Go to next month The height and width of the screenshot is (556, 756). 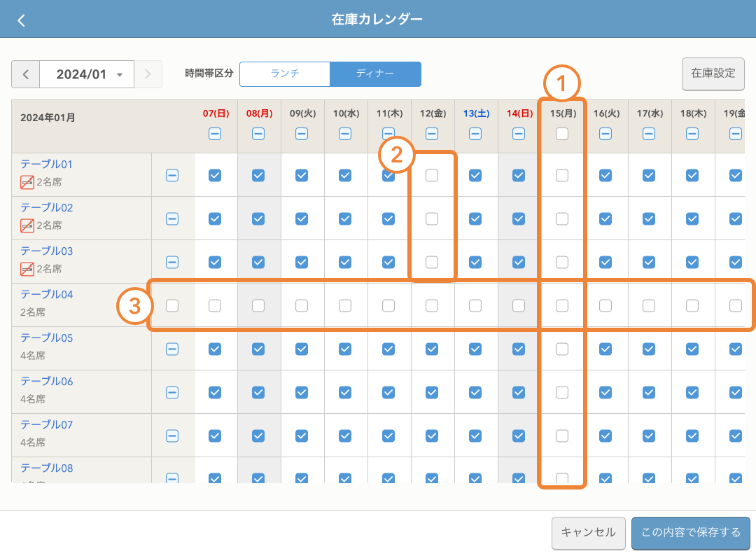coord(148,74)
